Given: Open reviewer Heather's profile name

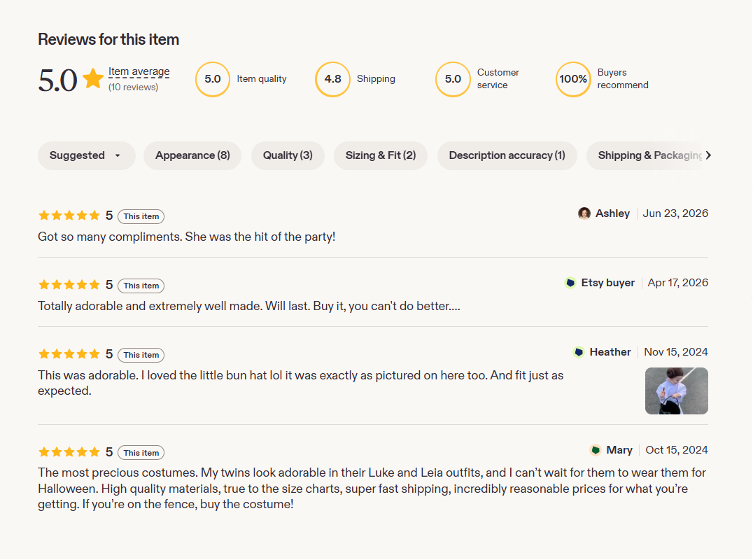Looking at the screenshot, I should coord(610,352).
